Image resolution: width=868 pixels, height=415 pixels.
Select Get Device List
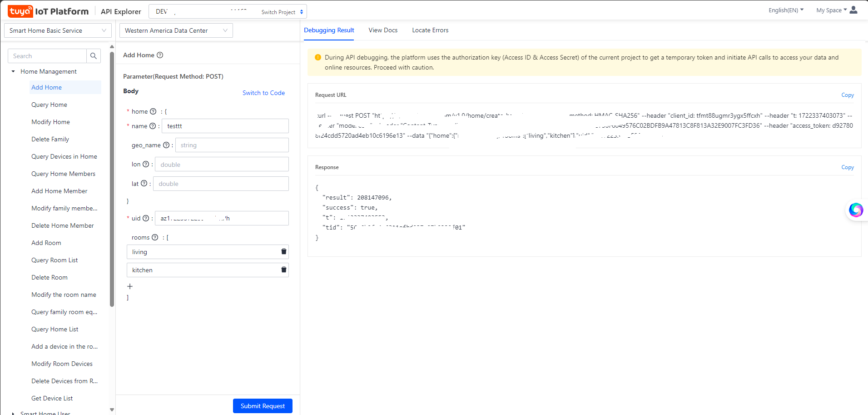tap(52, 398)
